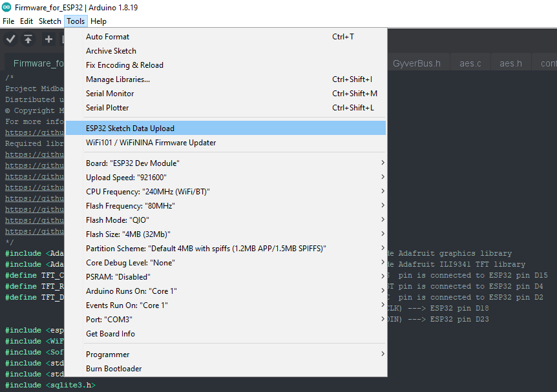The image size is (557, 392).
Task: Click the "For more info" comment line
Action: pos(34,121)
